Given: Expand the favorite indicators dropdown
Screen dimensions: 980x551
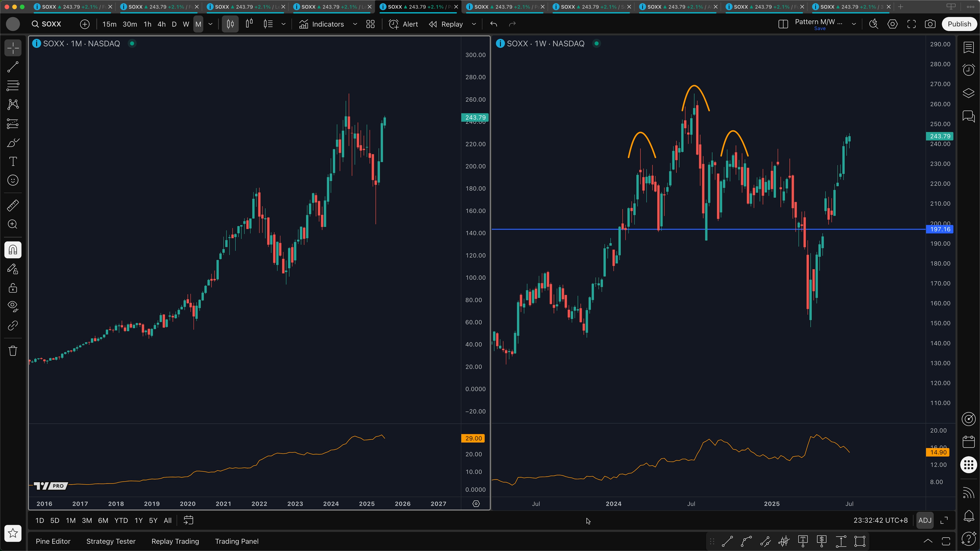Looking at the screenshot, I should click(355, 24).
